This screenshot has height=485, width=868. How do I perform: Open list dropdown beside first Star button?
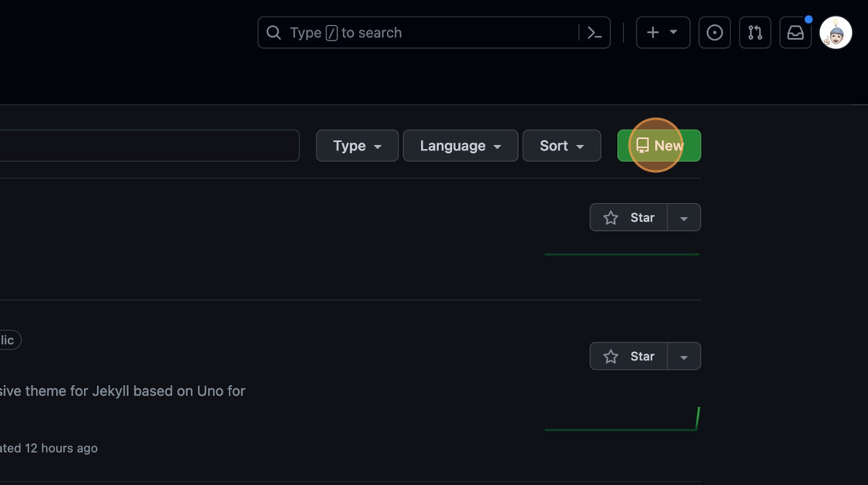684,217
